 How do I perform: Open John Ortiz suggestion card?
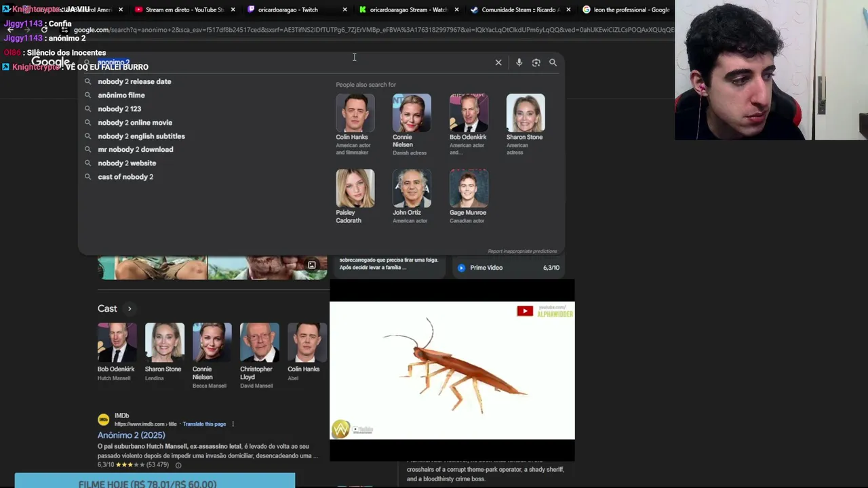click(x=412, y=197)
